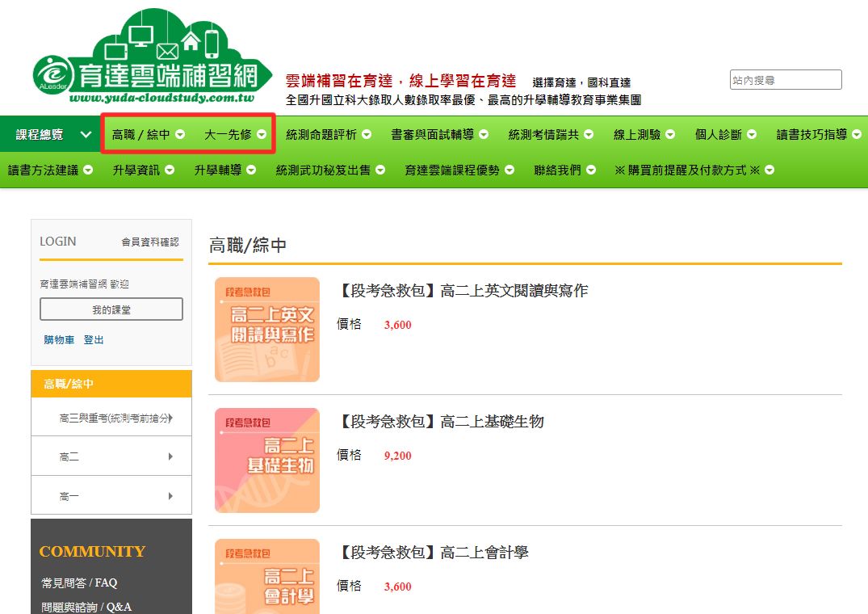This screenshot has width=868, height=614.
Task: Click the arrow icon beside 統測武功秘笈出售
Action: (380, 170)
